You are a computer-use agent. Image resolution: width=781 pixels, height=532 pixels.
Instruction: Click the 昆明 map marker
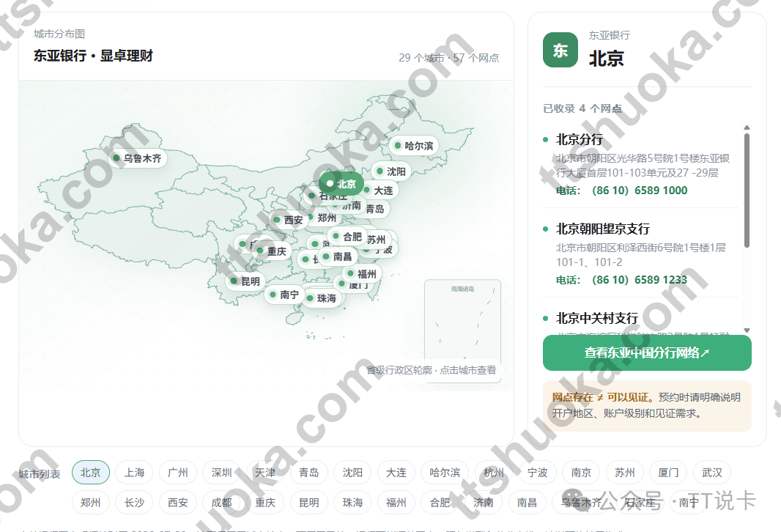245,281
